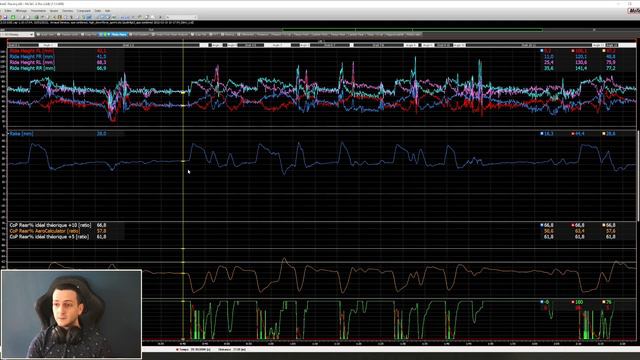
Task: Click the Rake value 28,0
Action: click(x=101, y=133)
